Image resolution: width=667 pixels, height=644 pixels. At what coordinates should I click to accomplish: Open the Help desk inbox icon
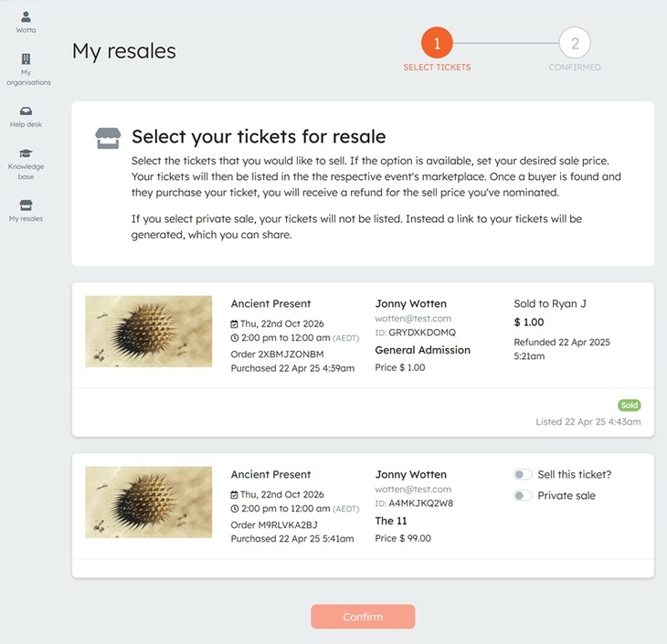click(x=26, y=111)
